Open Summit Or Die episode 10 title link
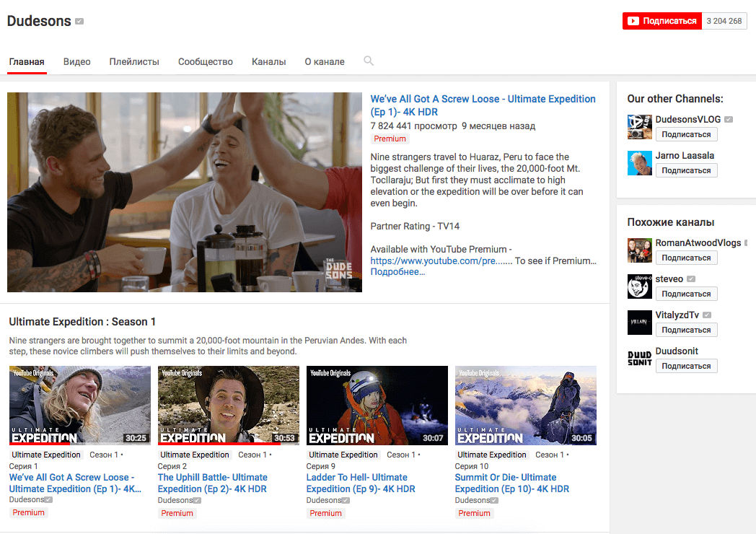This screenshot has width=756, height=534. [512, 483]
